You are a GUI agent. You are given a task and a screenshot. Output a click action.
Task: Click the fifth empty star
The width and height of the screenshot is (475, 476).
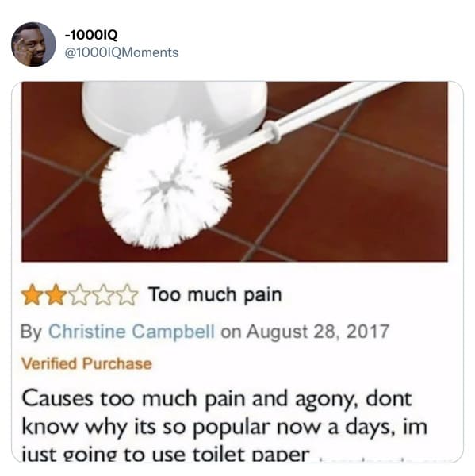click(128, 295)
